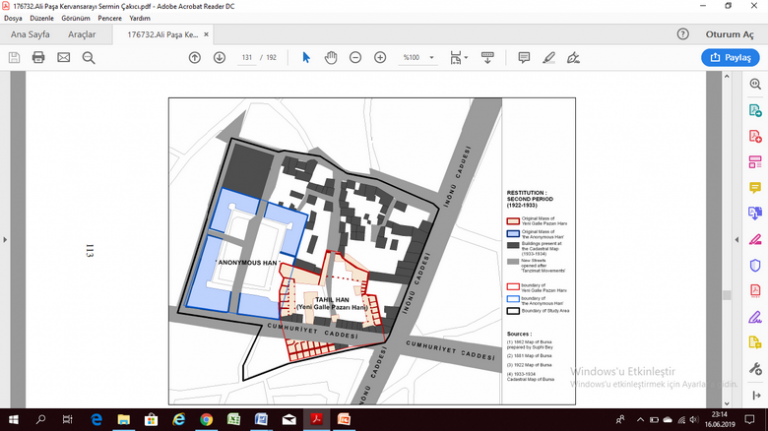Click the Paylaş share button

click(x=730, y=58)
